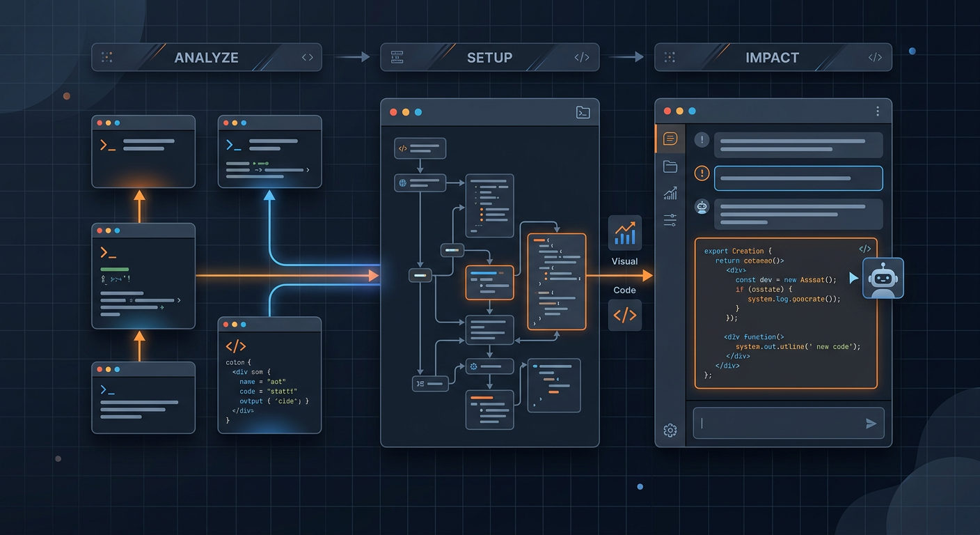The width and height of the screenshot is (980, 535).
Task: Open the three-dot menu in the Impact window
Action: point(878,110)
